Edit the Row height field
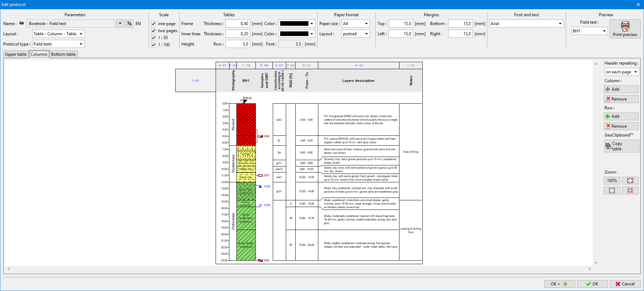This screenshot has height=291, width=644. 237,44
